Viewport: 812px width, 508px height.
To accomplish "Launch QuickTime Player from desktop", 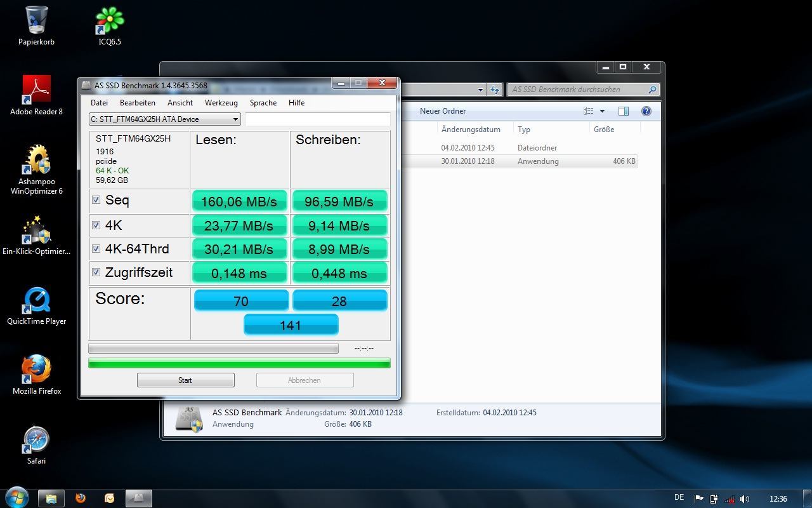I will point(36,305).
